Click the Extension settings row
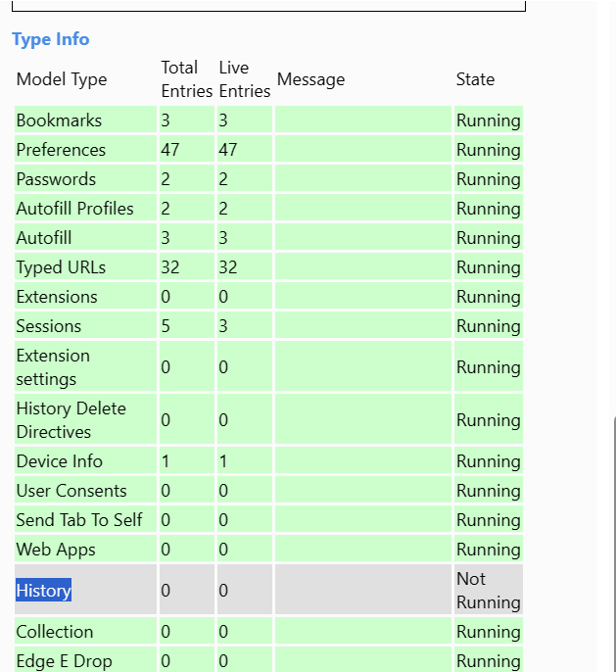Screen dimensions: 616x672 coord(53,367)
